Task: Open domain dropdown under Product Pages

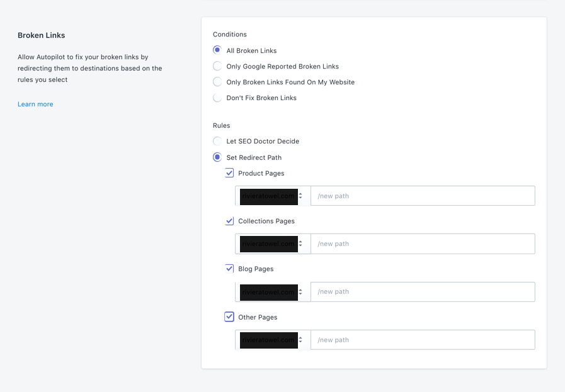Action: (x=273, y=196)
